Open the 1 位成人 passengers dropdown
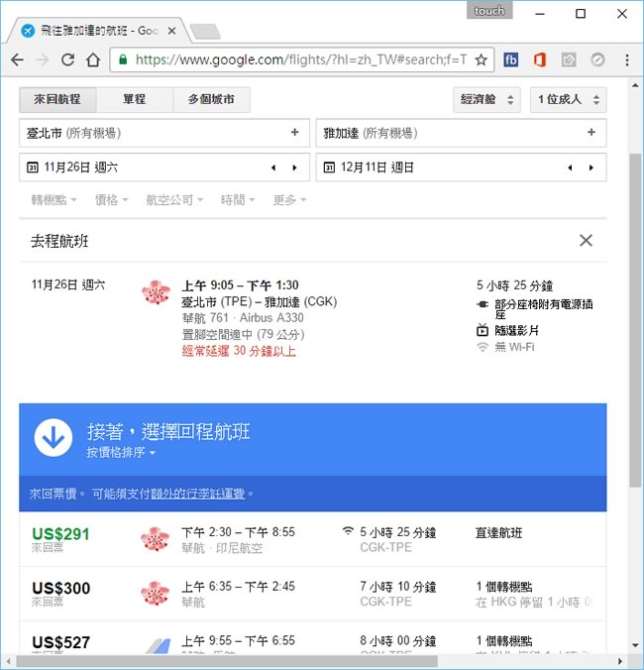 coord(568,100)
